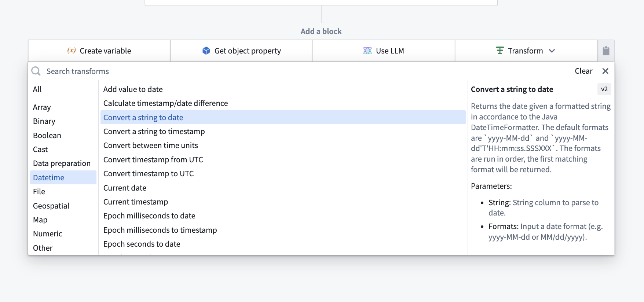Click the search magnifier icon
The height and width of the screenshot is (302, 644).
(36, 71)
